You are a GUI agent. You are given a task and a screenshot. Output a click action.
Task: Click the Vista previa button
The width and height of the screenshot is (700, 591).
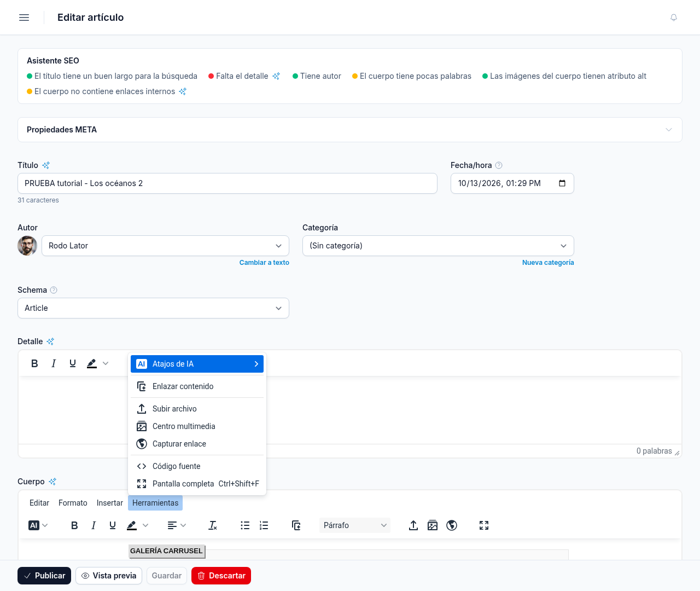[x=109, y=576]
